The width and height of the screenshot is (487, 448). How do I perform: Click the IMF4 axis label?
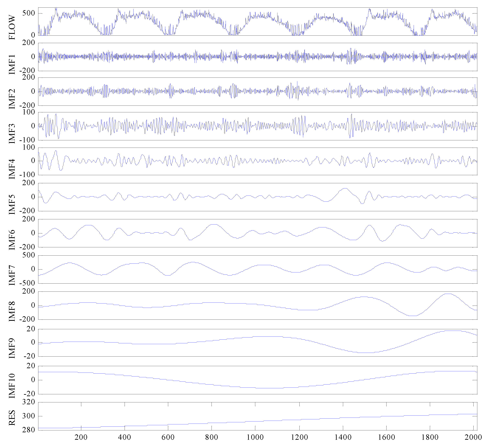12,169
